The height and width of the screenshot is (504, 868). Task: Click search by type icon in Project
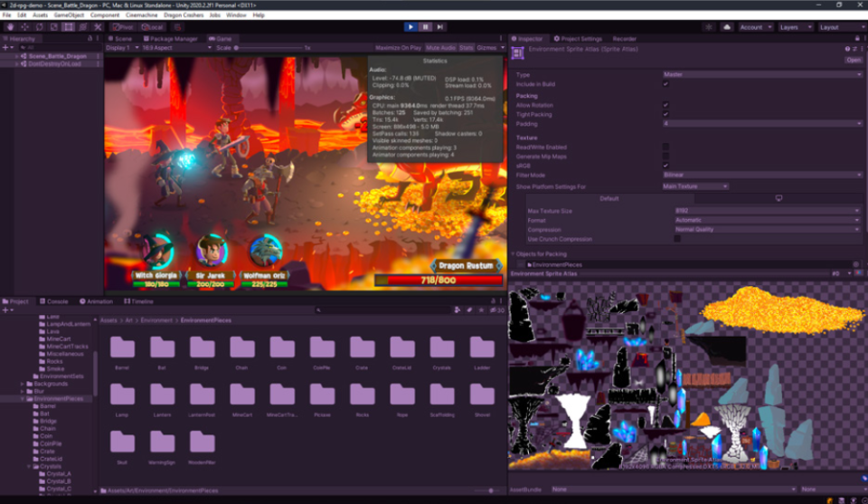[x=458, y=310]
